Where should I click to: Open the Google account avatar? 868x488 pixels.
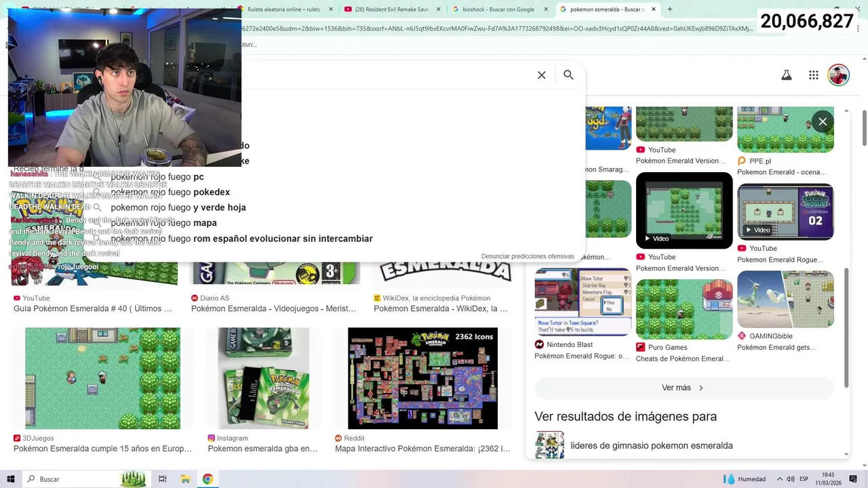click(839, 75)
